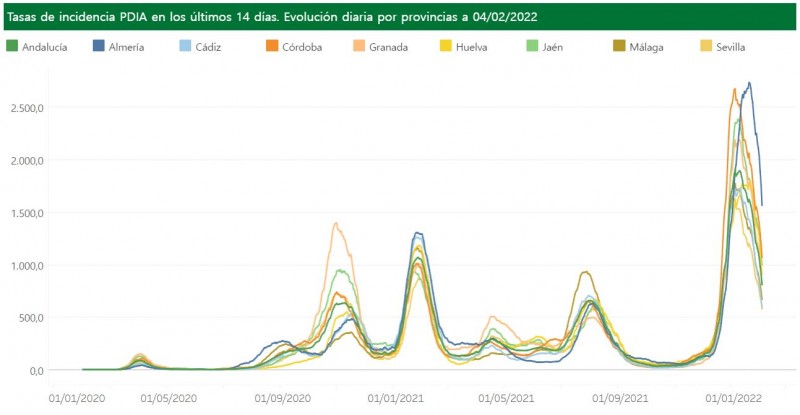Screen dimensions: 800x415
Task: Click the 01/01/2021 x-axis date label
Action: pyautogui.click(x=397, y=397)
